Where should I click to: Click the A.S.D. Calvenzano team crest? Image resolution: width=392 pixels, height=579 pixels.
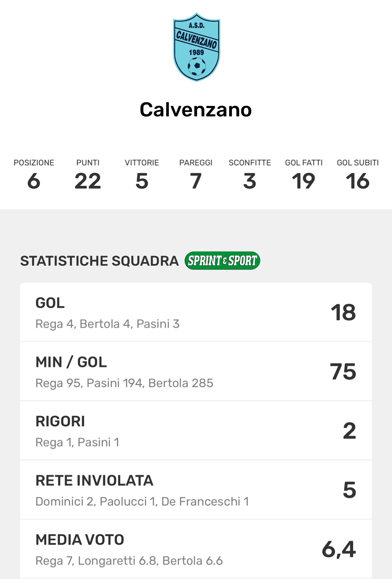[196, 47]
